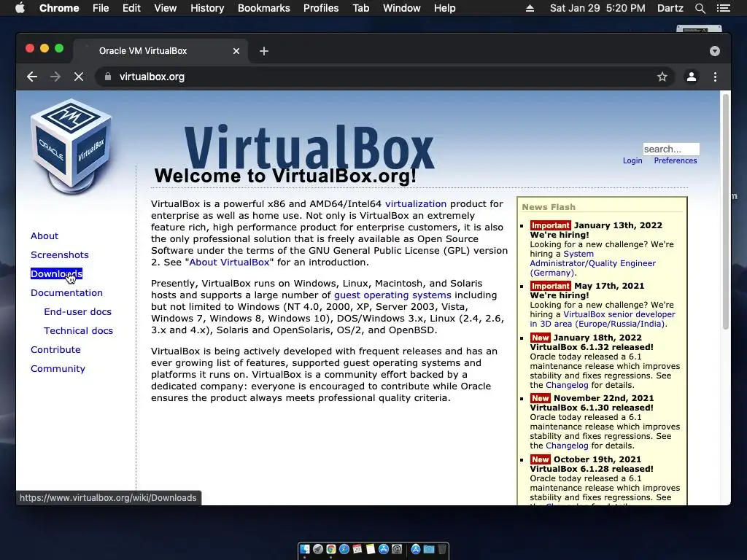Click the lock icon in address bar
Image resolution: width=747 pixels, height=560 pixels.
[x=108, y=77]
